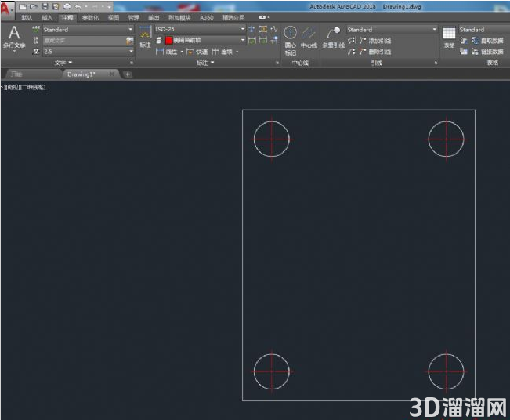
Task: Click in the 查找文字 find text field
Action: coord(85,41)
